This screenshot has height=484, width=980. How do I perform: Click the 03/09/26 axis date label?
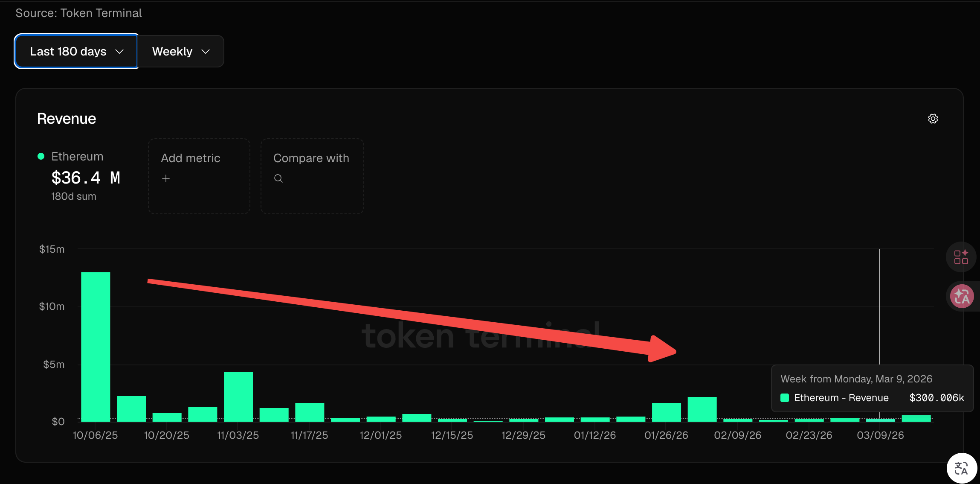[880, 435]
